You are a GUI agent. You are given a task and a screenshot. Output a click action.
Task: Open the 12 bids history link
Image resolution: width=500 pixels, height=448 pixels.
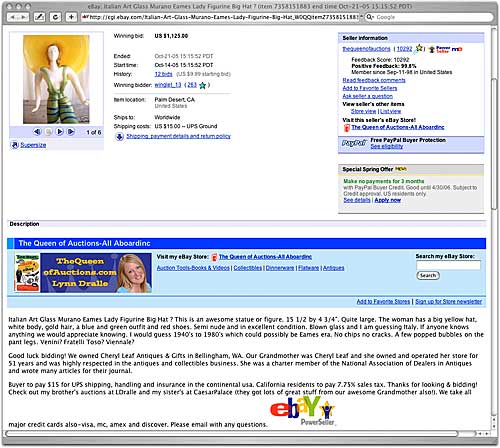pyautogui.click(x=163, y=74)
